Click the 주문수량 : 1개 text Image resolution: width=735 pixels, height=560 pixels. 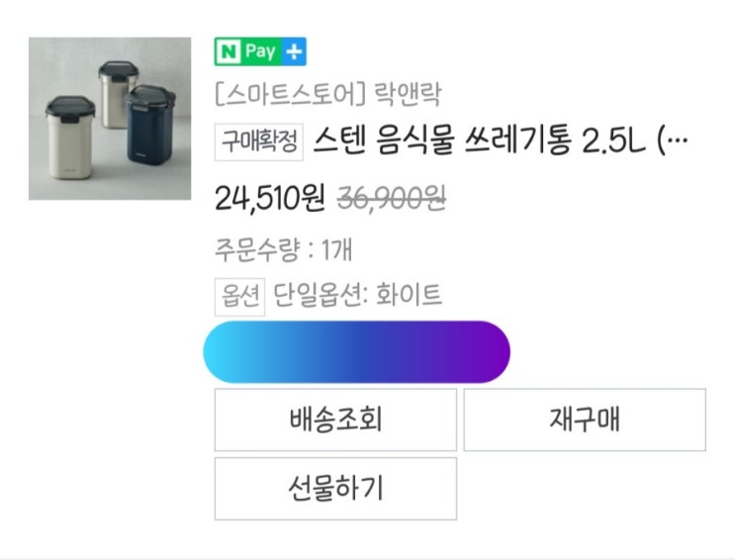(283, 248)
